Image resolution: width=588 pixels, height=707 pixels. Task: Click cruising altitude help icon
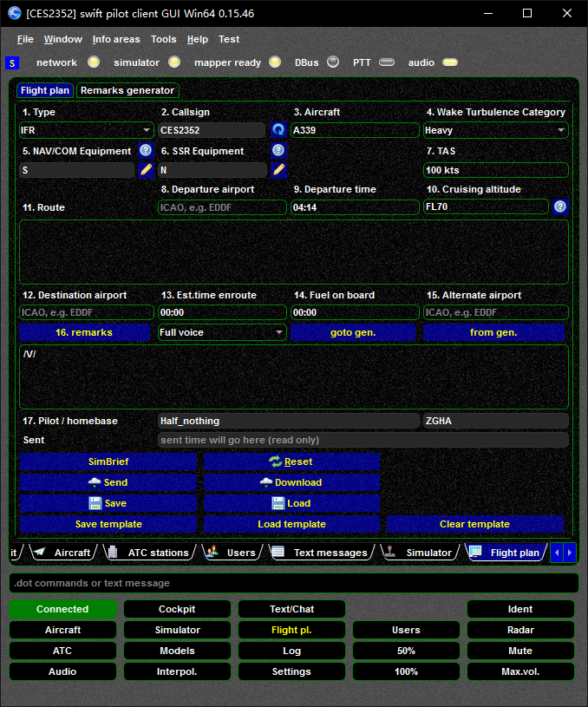pos(560,206)
